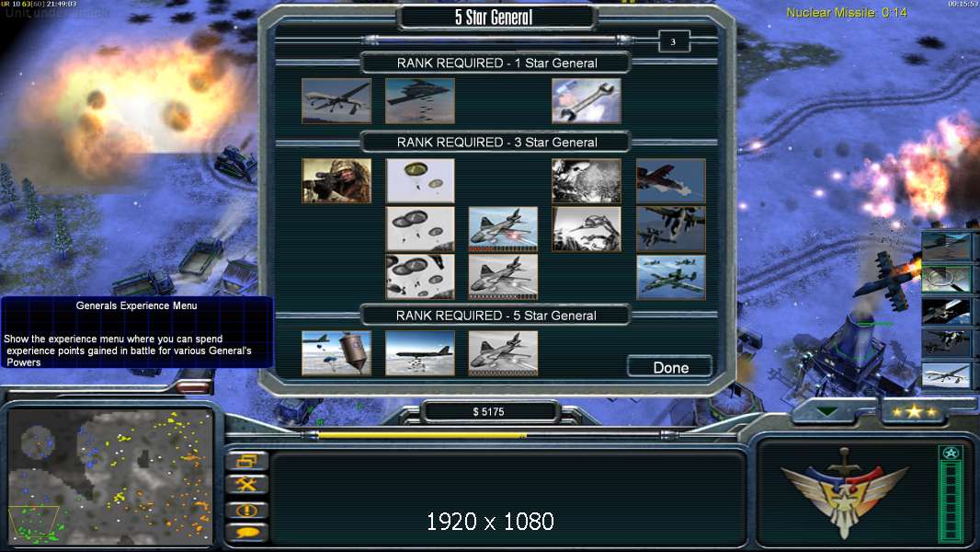The width and height of the screenshot is (980, 552).
Task: Open the speech bubble communicator button
Action: point(247,534)
